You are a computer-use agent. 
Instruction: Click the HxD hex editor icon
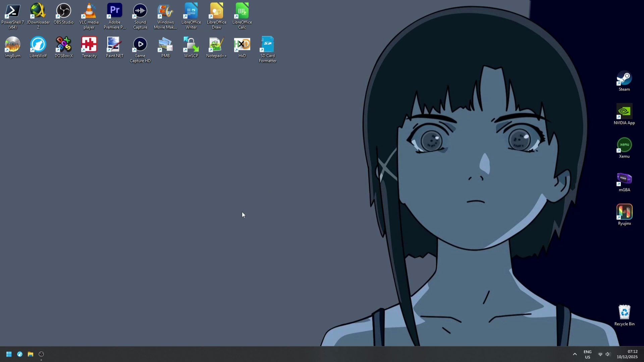(242, 47)
